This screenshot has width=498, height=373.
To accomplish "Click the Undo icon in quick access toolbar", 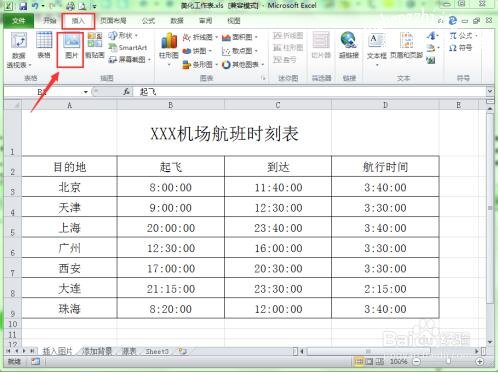I will tap(36, 6).
